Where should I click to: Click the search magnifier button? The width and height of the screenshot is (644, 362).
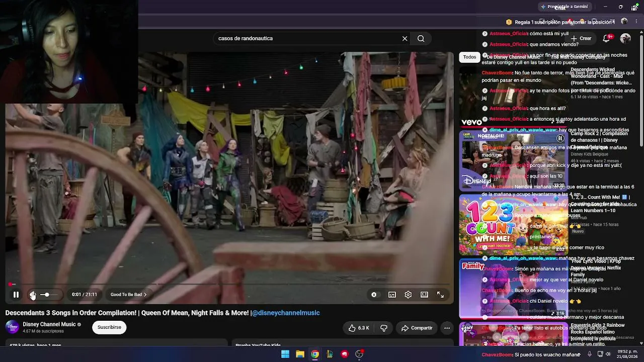pos(421,38)
